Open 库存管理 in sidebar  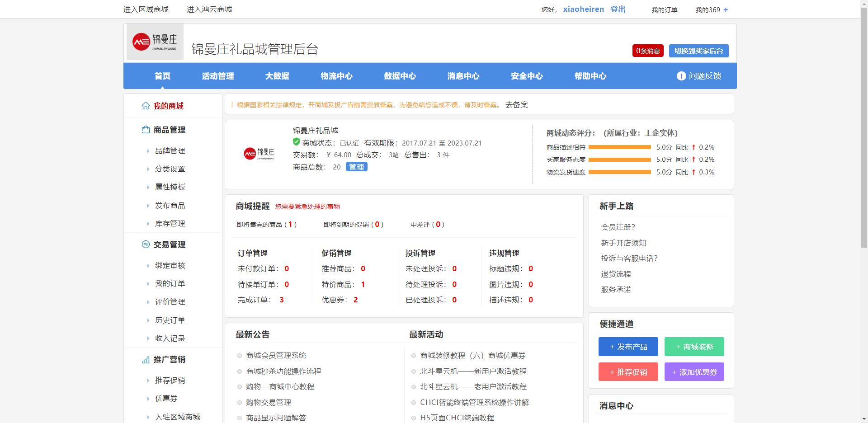(170, 223)
